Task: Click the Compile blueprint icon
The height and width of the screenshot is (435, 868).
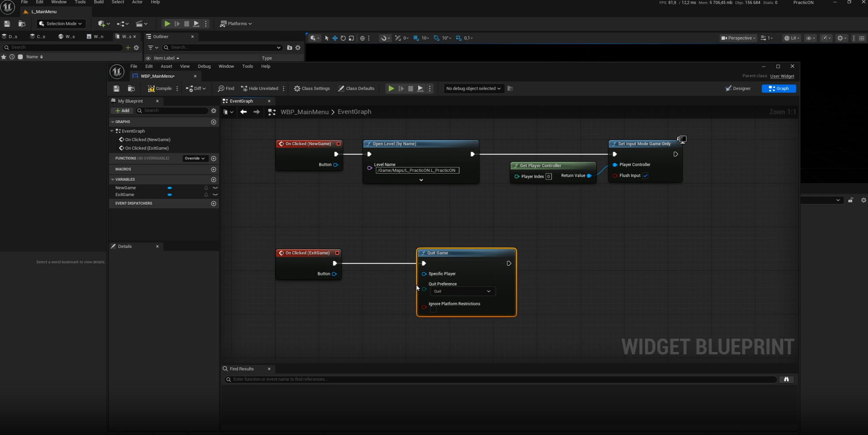Action: (152, 89)
